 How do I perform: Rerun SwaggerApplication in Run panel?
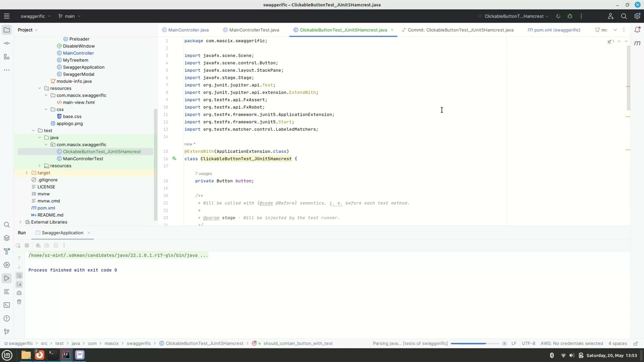(18, 245)
